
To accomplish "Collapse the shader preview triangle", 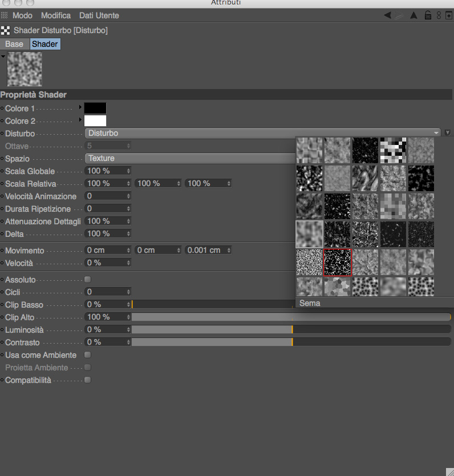I will click(x=3, y=57).
